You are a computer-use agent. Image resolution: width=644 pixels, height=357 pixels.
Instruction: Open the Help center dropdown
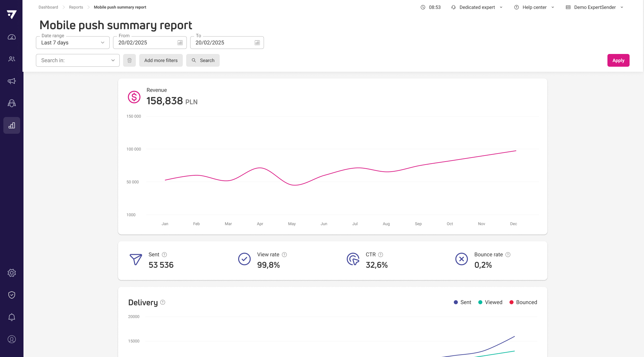click(534, 7)
